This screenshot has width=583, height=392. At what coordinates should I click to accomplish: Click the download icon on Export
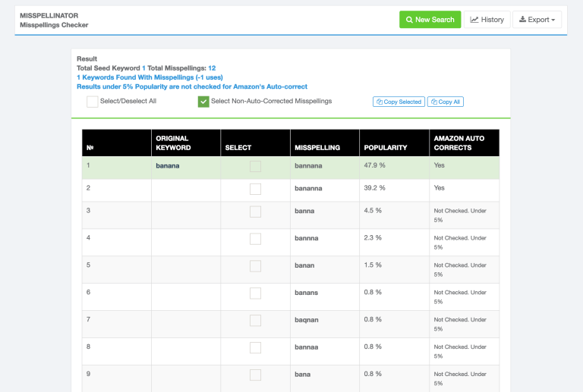[522, 19]
